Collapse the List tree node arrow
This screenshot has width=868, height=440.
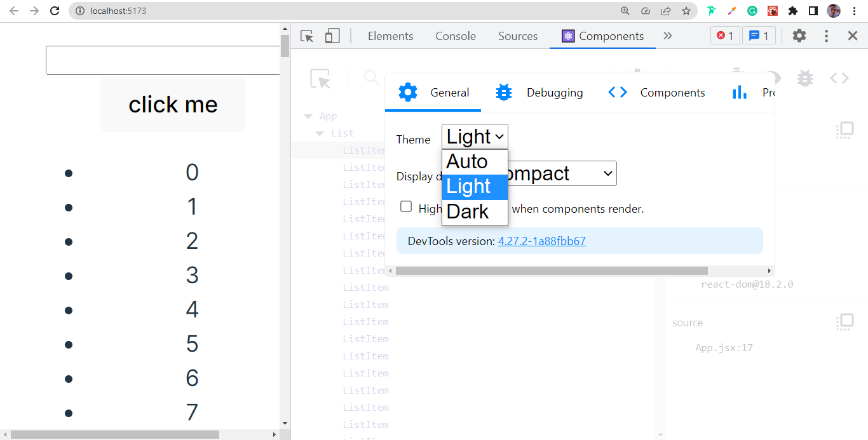320,133
